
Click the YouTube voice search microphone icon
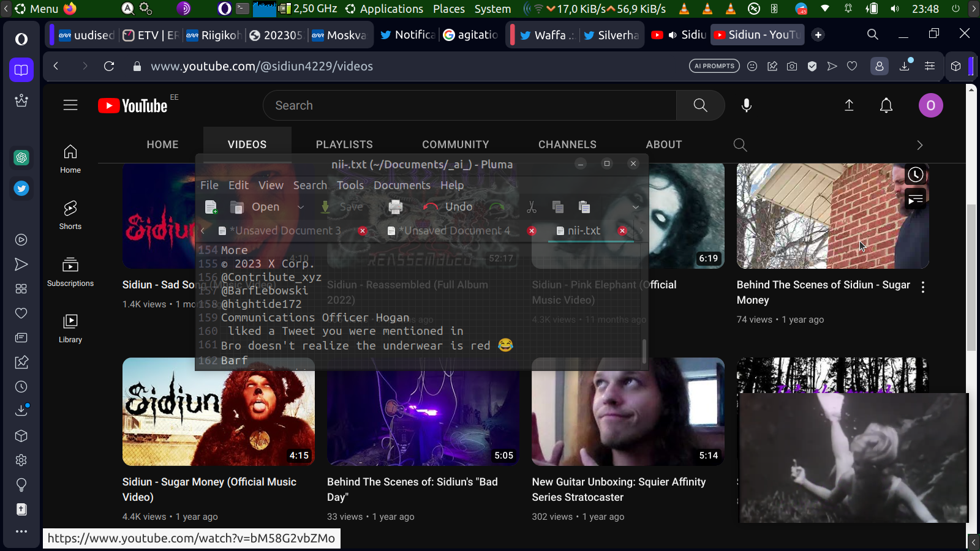click(746, 105)
